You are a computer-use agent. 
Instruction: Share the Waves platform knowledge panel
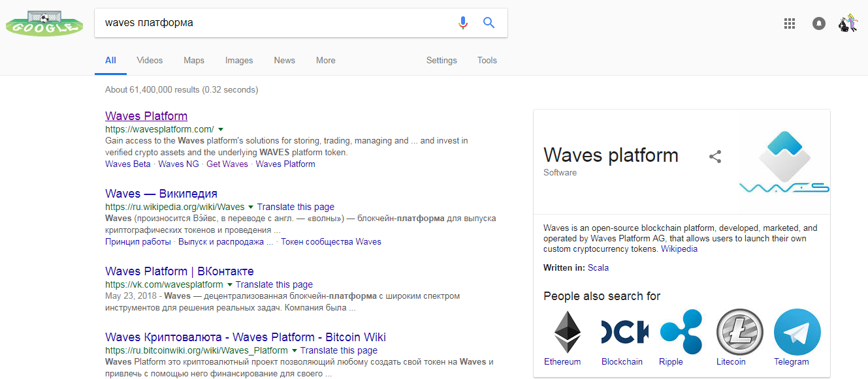click(x=715, y=157)
